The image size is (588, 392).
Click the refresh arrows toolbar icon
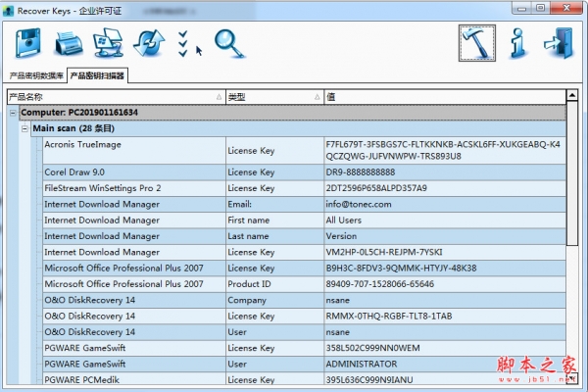click(147, 43)
